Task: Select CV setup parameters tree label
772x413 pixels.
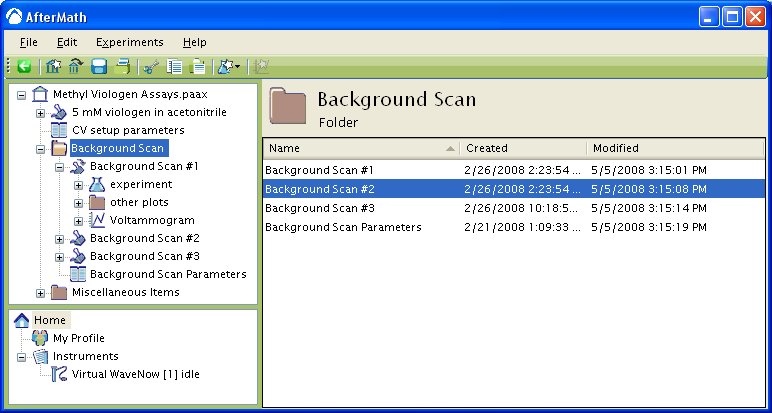Action: coord(129,130)
